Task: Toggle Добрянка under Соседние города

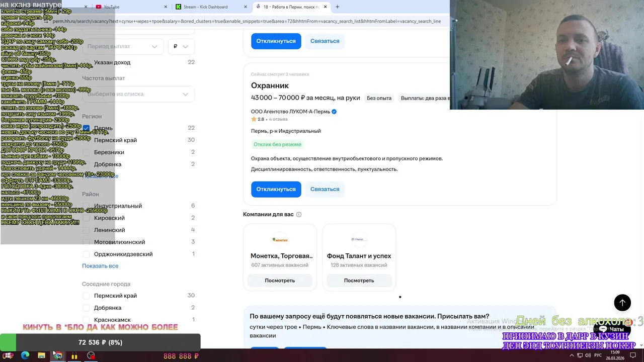Action: coord(86,308)
